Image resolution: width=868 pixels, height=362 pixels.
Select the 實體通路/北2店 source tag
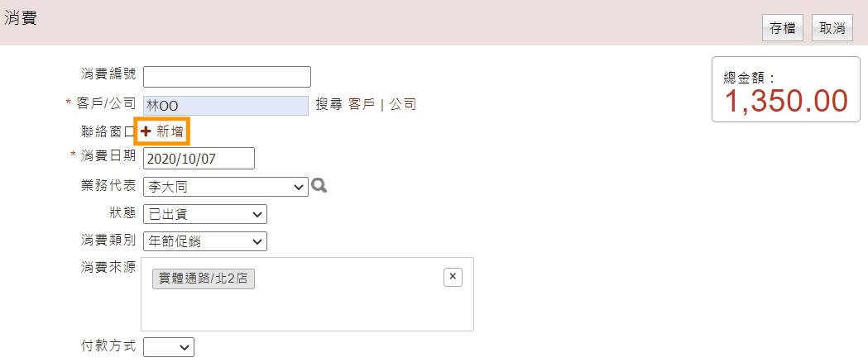204,279
